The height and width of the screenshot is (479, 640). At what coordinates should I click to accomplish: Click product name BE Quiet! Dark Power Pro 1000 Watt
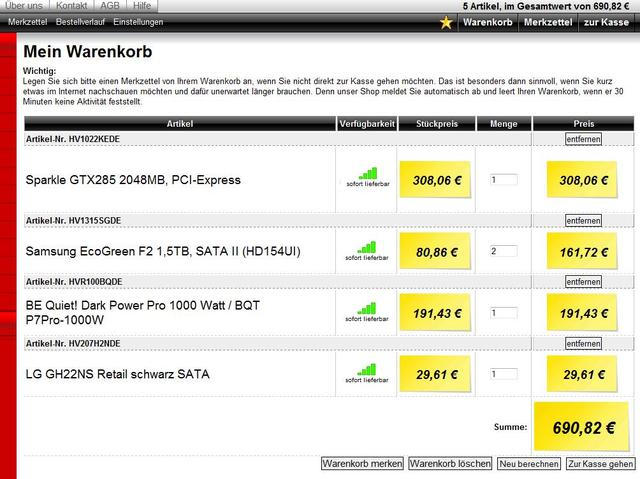142,313
